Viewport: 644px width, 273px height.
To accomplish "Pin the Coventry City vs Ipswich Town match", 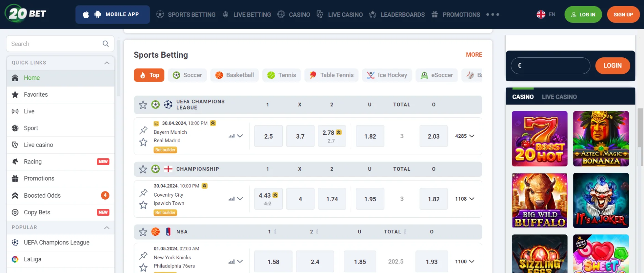I will tap(143, 193).
